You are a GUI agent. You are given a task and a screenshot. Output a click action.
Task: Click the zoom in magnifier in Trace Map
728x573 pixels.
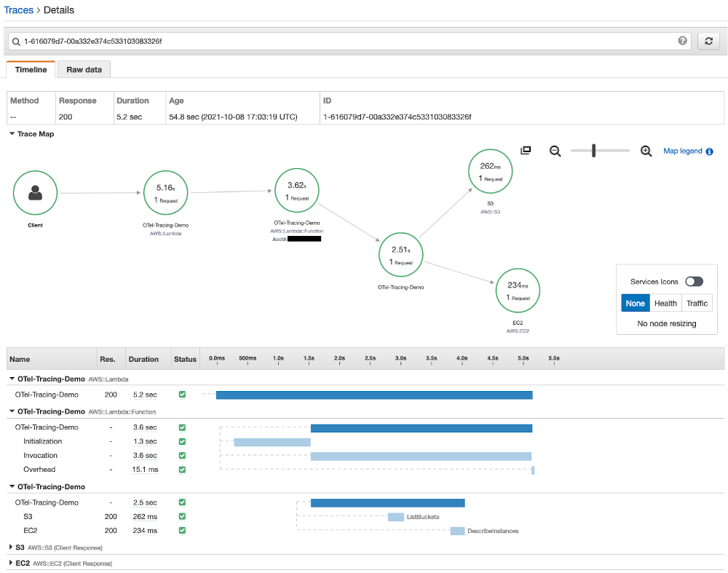coord(646,151)
